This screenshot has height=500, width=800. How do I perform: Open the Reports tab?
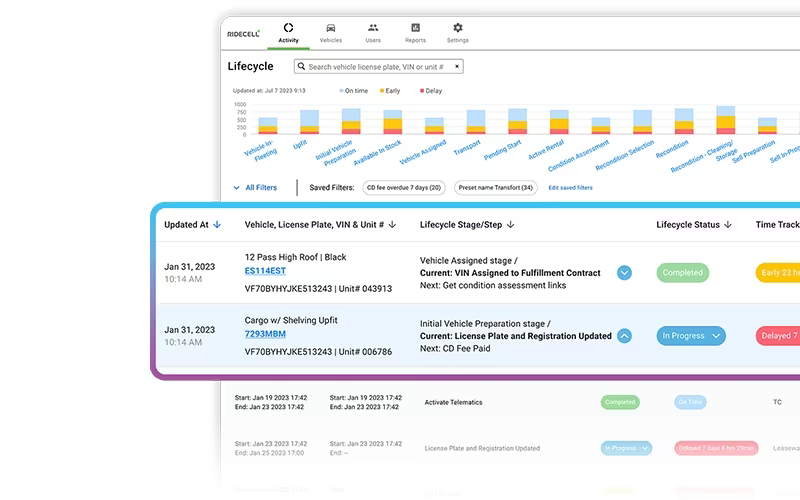[415, 33]
